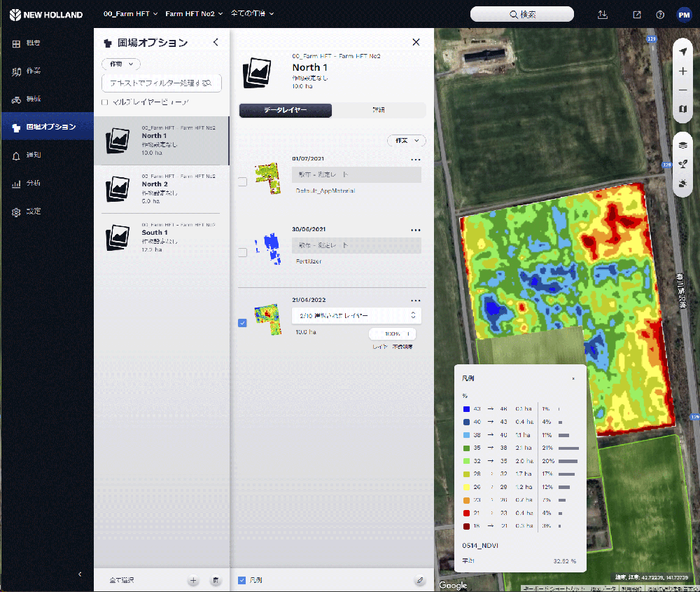Screen dimensions: 700x592
Task: Click the 01/07/2021 layer map thumbnail
Action: (x=268, y=178)
